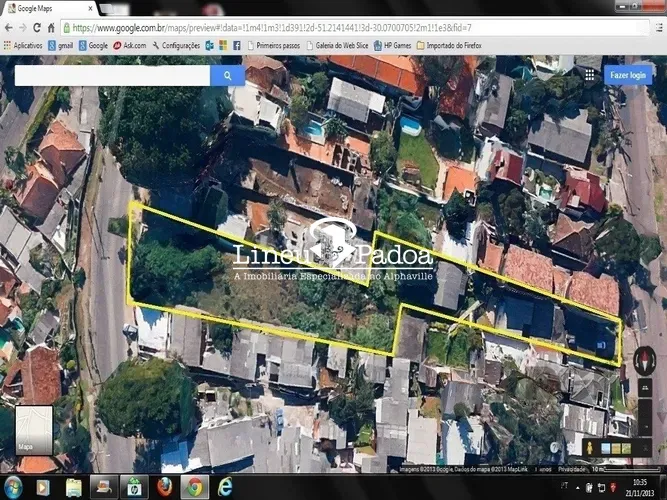This screenshot has width=667, height=500.
Task: Click the Fazer login button
Action: [630, 75]
